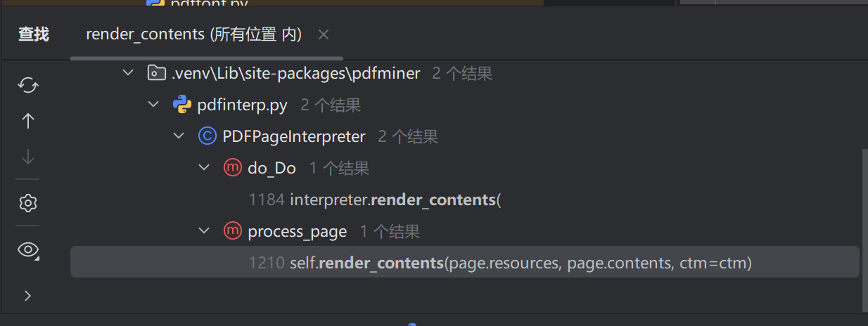Go to next occurrence with down arrow

[28, 157]
